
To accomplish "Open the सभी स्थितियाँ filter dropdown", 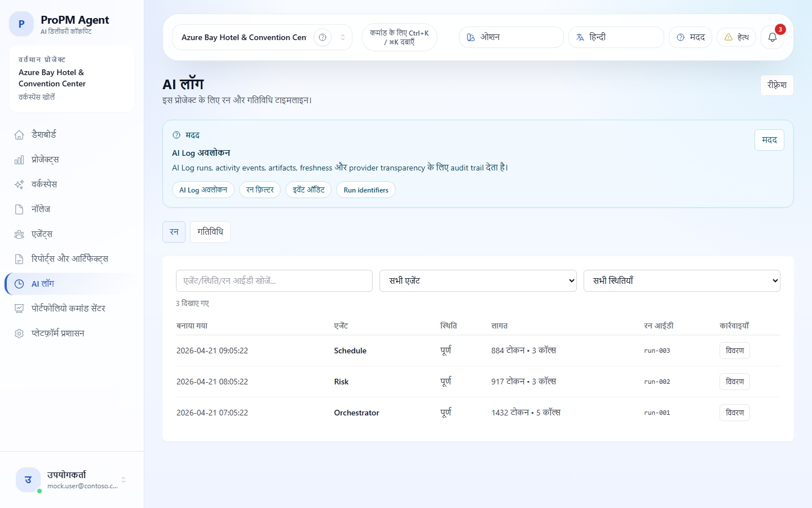I will 681,281.
